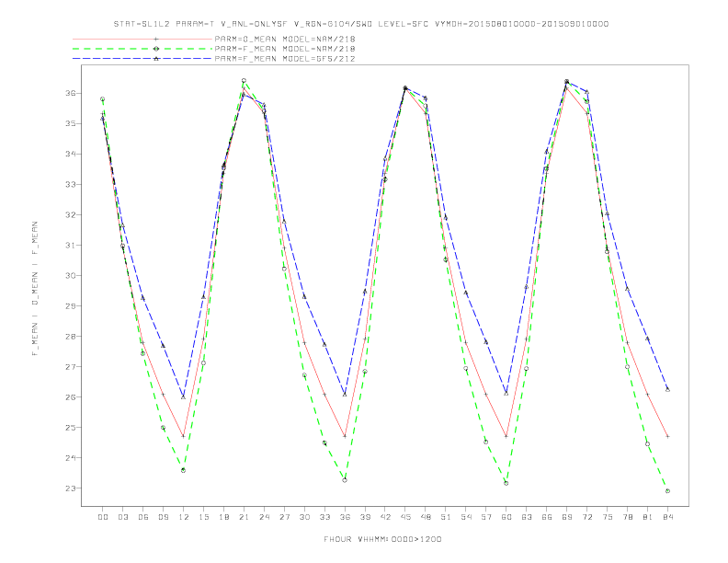Click the blue dashed legend line sample
This screenshot has height=563, width=728.
(142, 59)
